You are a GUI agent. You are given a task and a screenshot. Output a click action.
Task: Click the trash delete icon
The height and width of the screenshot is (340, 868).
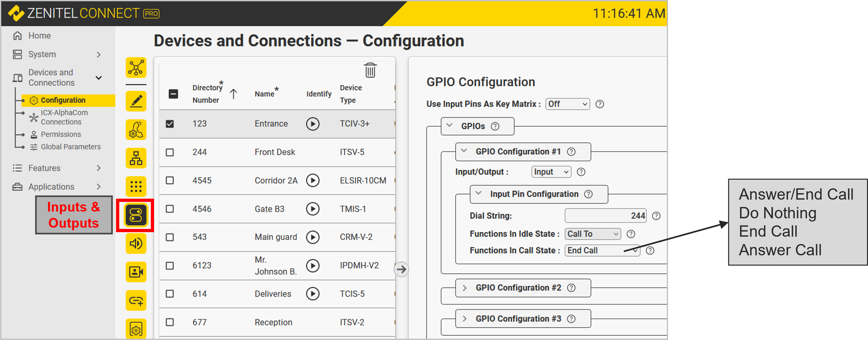[370, 71]
